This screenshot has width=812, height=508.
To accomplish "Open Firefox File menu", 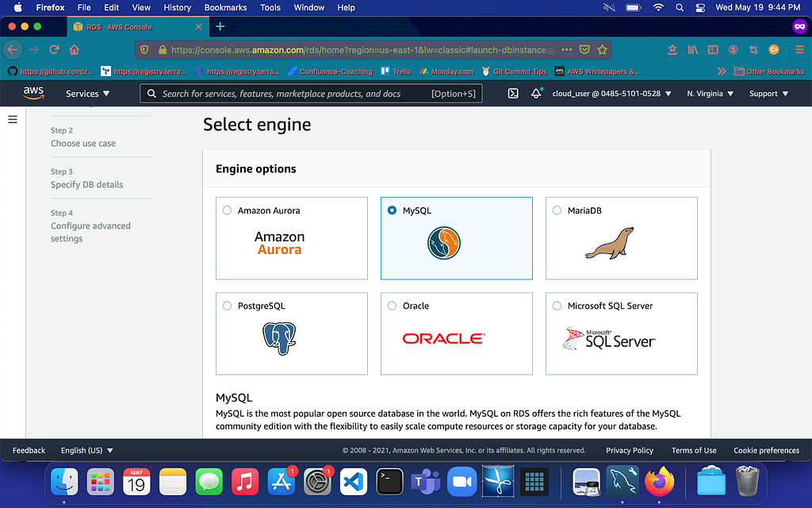I will point(84,8).
